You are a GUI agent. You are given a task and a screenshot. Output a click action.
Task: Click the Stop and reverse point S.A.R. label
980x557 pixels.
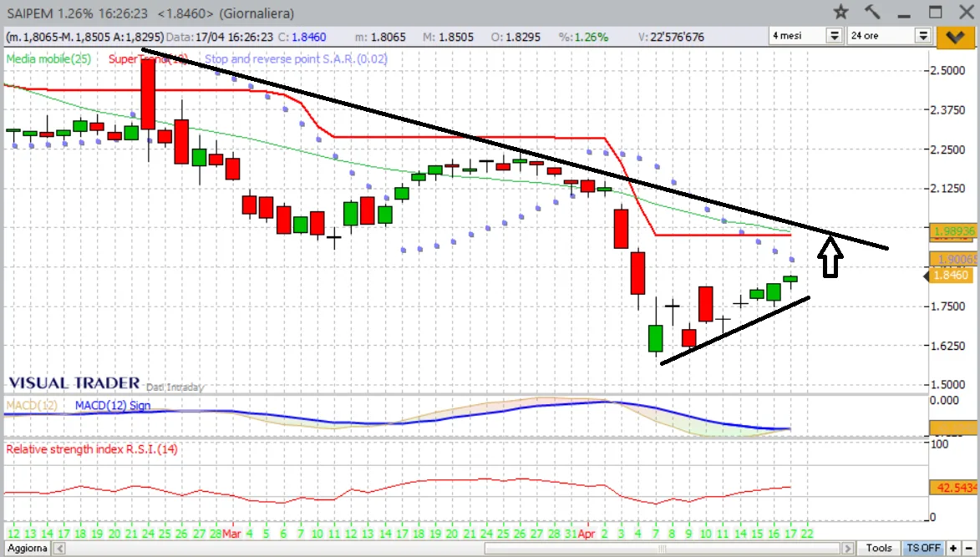click(296, 59)
